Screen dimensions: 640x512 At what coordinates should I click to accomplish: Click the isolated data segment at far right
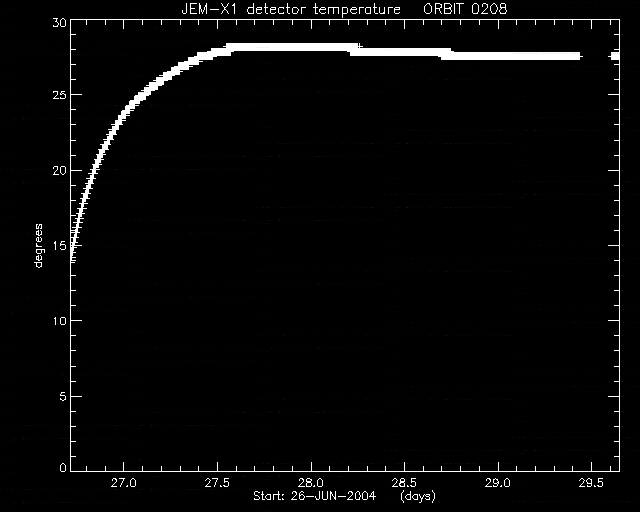tap(615, 56)
